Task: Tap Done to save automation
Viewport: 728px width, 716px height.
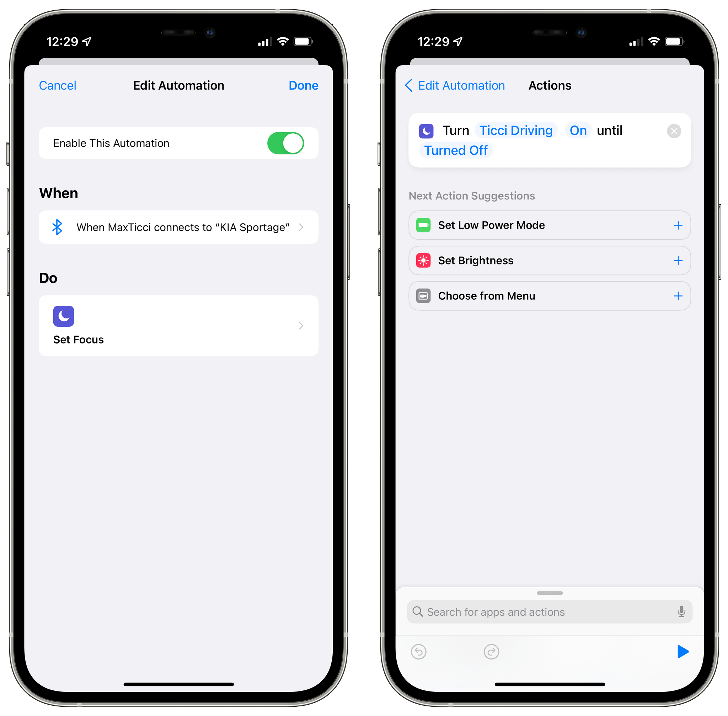Action: click(x=304, y=85)
